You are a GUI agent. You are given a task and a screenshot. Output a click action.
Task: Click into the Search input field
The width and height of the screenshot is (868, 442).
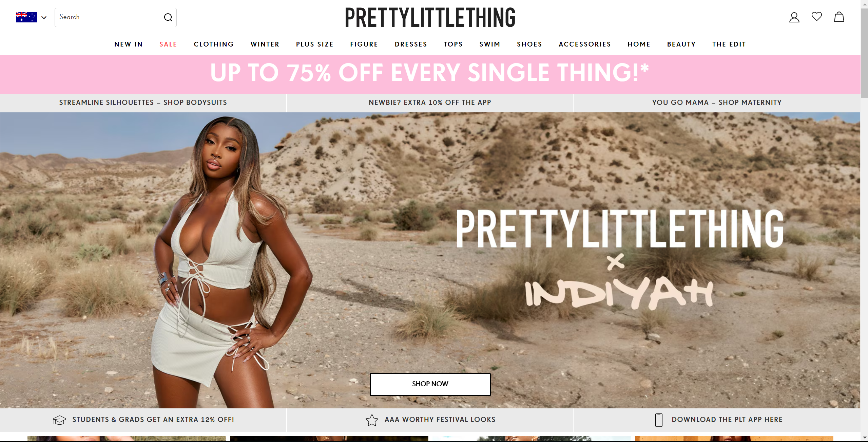coord(109,17)
